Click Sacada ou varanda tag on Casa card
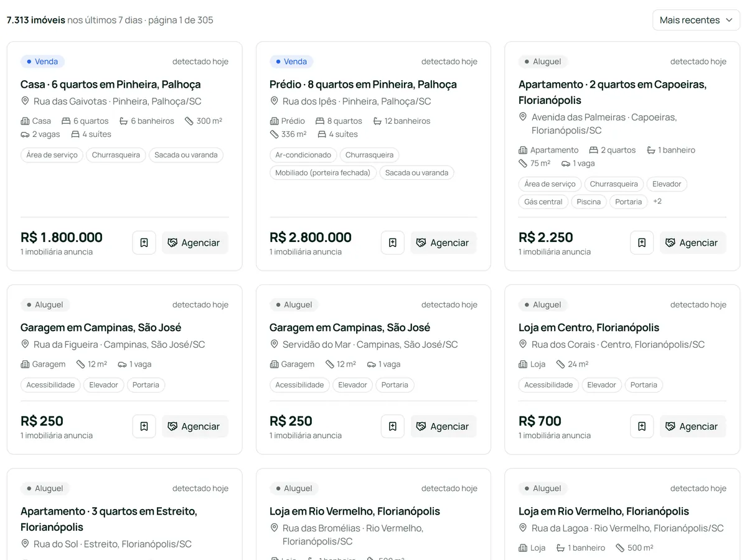 coord(186,155)
